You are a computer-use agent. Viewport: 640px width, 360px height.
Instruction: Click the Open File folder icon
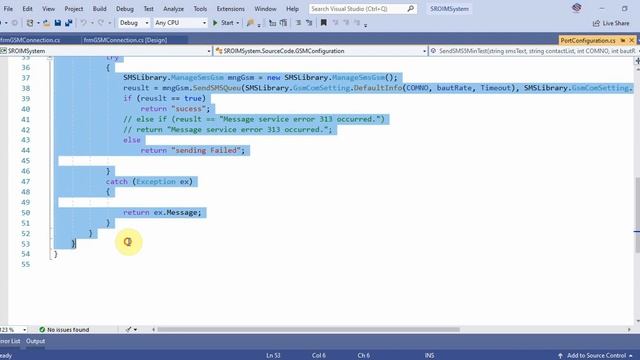coord(47,23)
